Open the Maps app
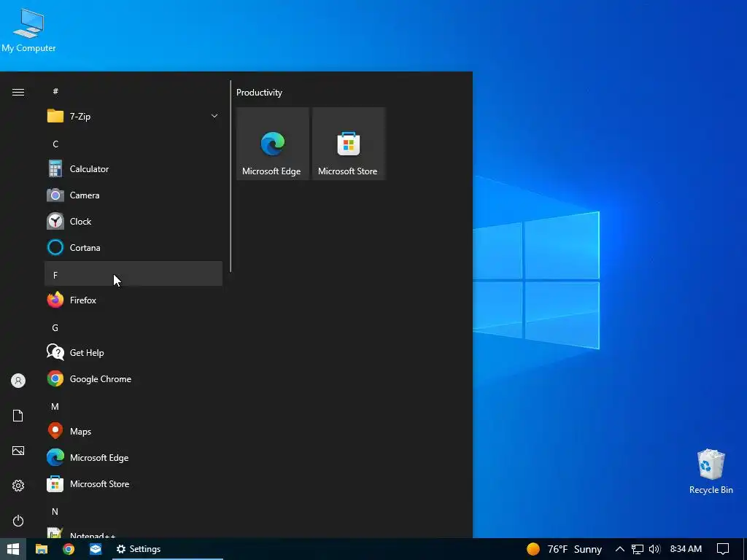This screenshot has height=560, width=747. 133,432
